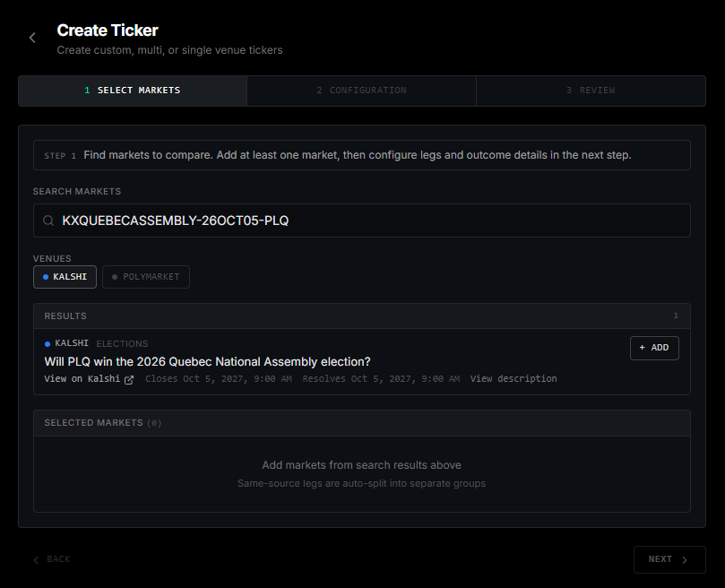Switch to the Select Markets step tab

tap(133, 91)
